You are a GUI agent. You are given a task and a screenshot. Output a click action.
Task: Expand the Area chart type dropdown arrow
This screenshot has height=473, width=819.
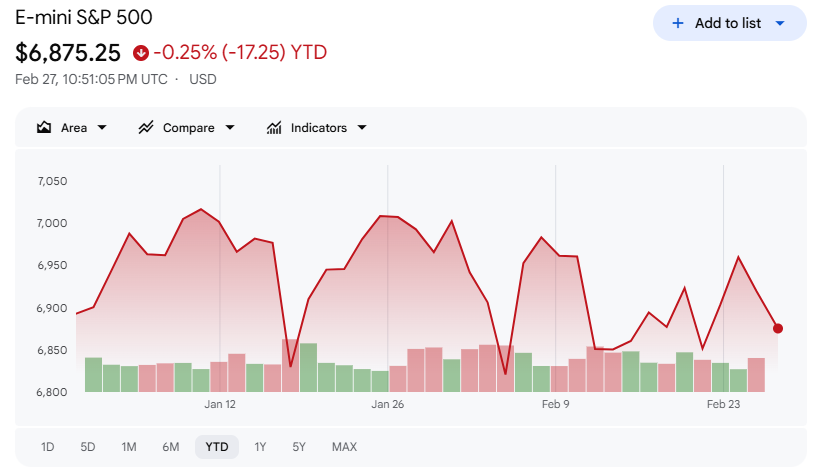coord(102,127)
